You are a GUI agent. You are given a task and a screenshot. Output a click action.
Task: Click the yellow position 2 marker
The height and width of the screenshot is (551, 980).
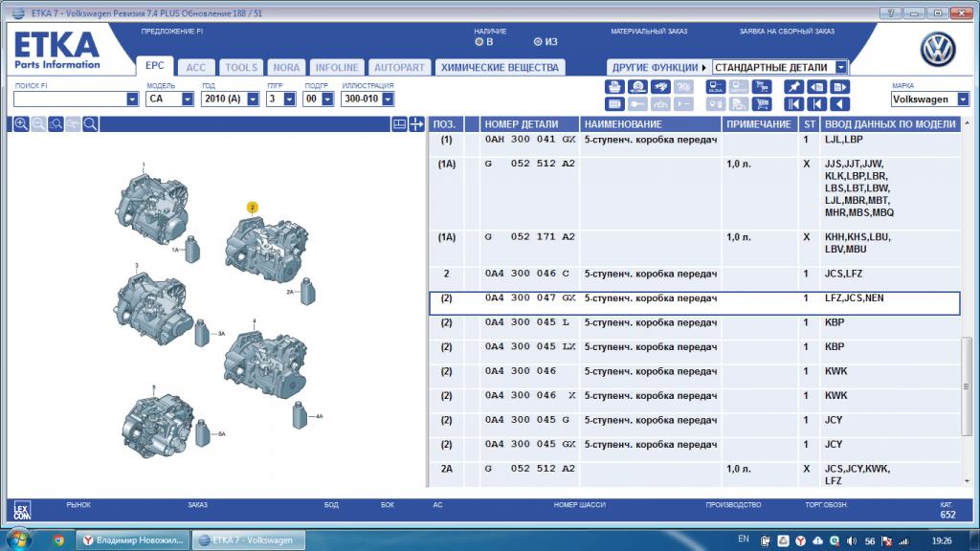pos(253,207)
